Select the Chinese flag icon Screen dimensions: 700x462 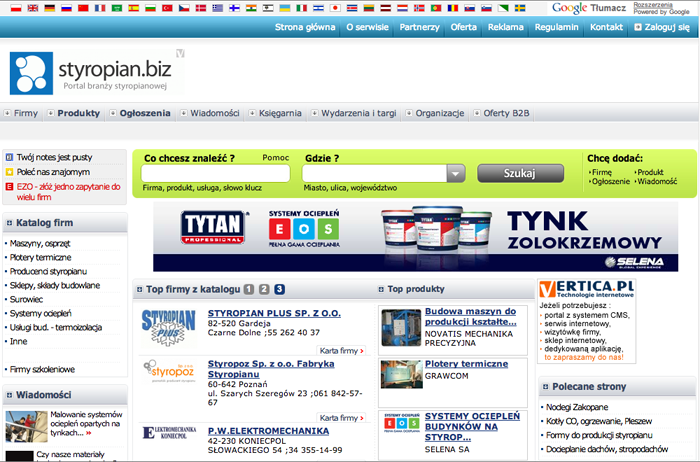tap(83, 8)
